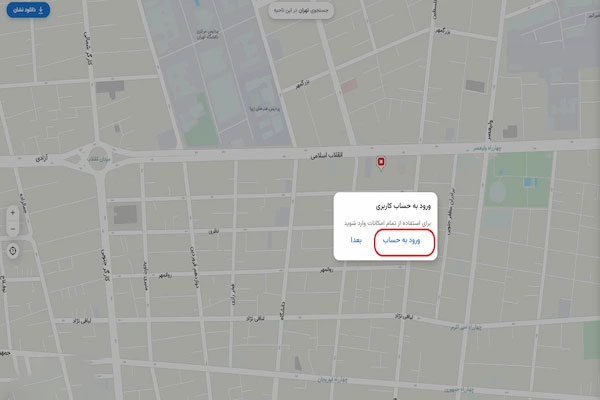
Task: Click the پردیس هنرهای زیبا campus label
Action: (264, 109)
